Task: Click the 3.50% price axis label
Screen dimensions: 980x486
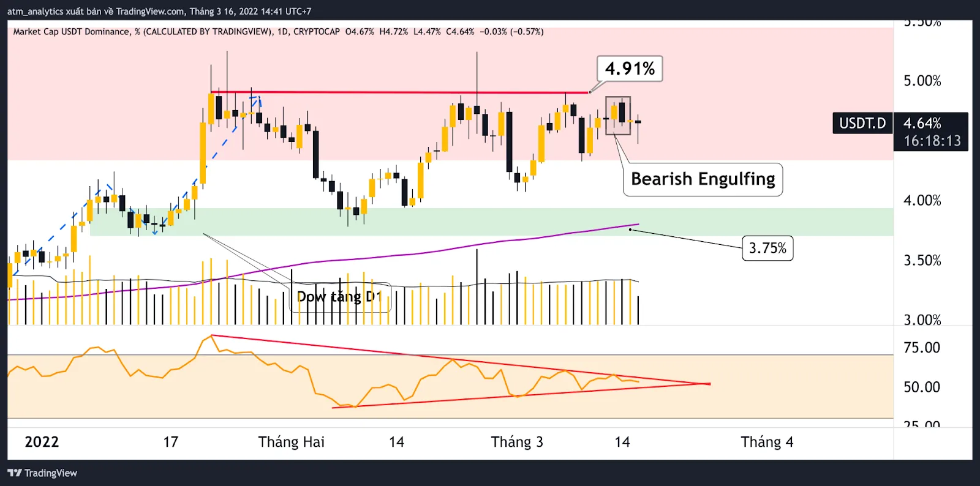Action: (922, 261)
